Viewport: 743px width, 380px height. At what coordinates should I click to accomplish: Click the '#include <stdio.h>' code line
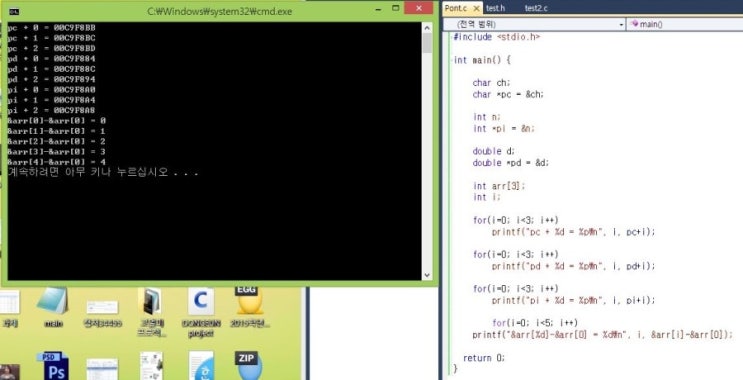coord(496,37)
